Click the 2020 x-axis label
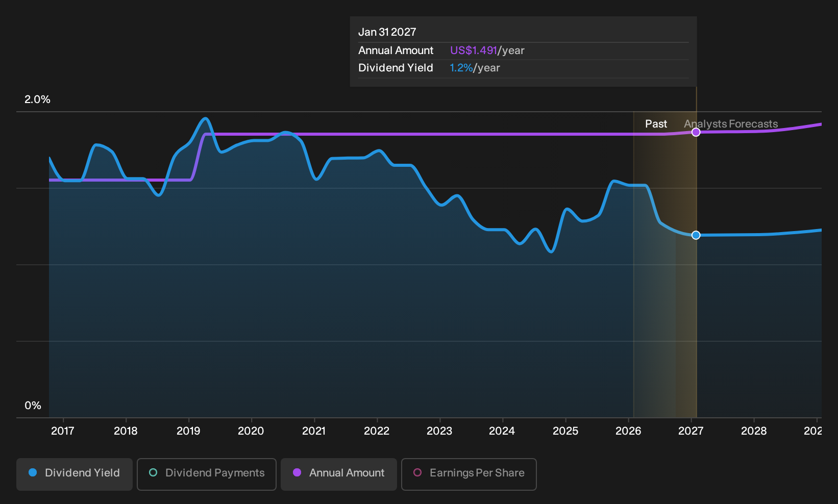Image resolution: width=838 pixels, height=504 pixels. tap(251, 431)
